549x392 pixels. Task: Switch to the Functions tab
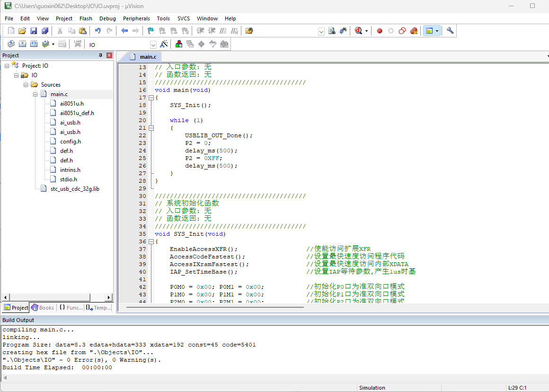point(71,308)
